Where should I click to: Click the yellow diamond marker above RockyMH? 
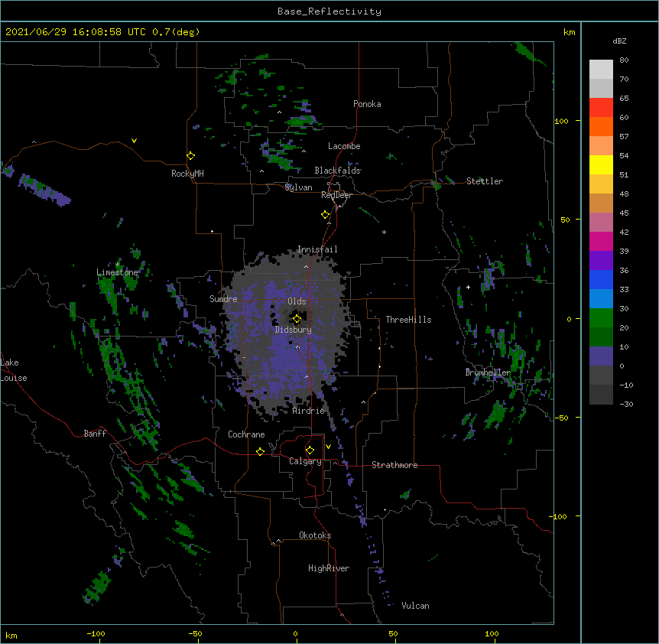click(x=191, y=156)
